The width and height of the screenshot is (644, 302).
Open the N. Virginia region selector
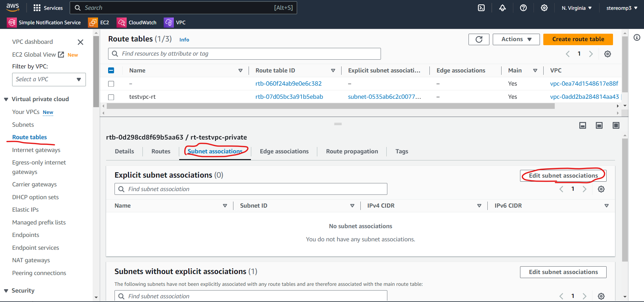click(x=576, y=8)
